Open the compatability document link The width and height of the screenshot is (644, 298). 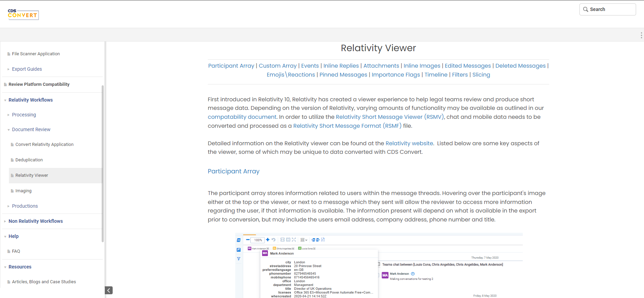coord(242,117)
